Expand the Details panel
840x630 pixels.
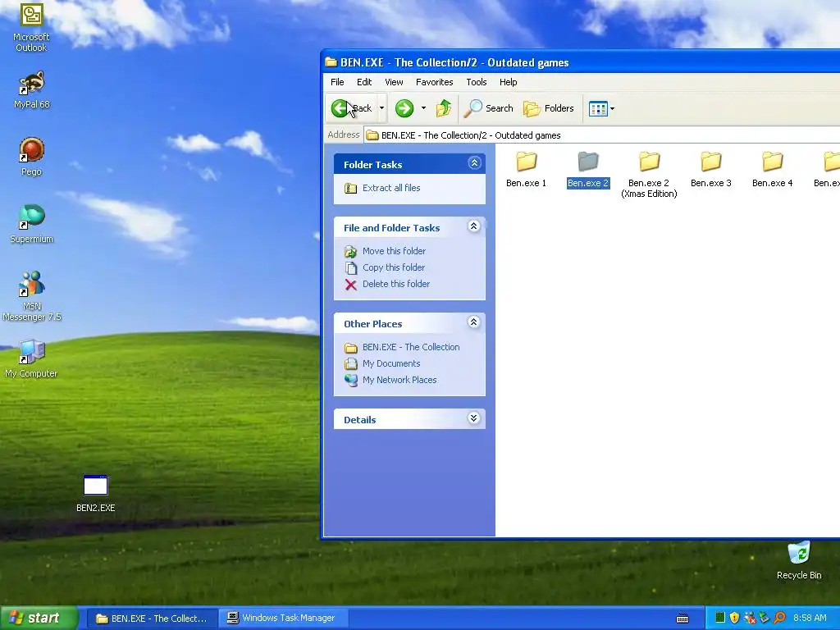click(x=473, y=418)
